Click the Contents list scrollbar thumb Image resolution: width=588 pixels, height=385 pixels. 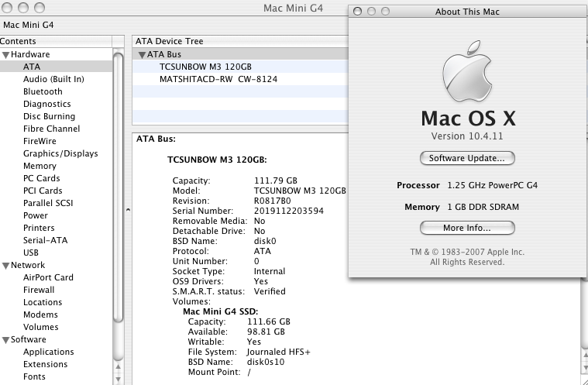pos(118,187)
